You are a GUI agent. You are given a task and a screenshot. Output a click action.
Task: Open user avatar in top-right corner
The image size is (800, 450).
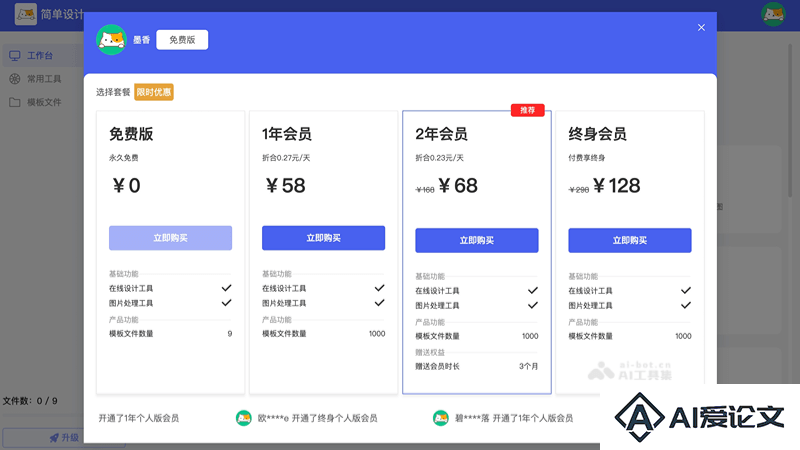click(773, 14)
